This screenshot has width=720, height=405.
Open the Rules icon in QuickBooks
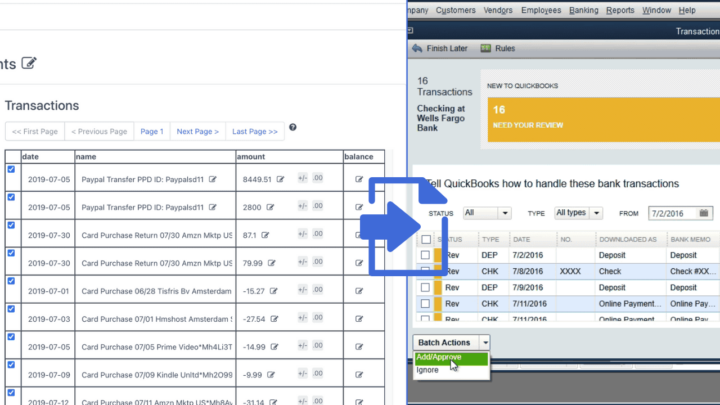click(x=485, y=48)
